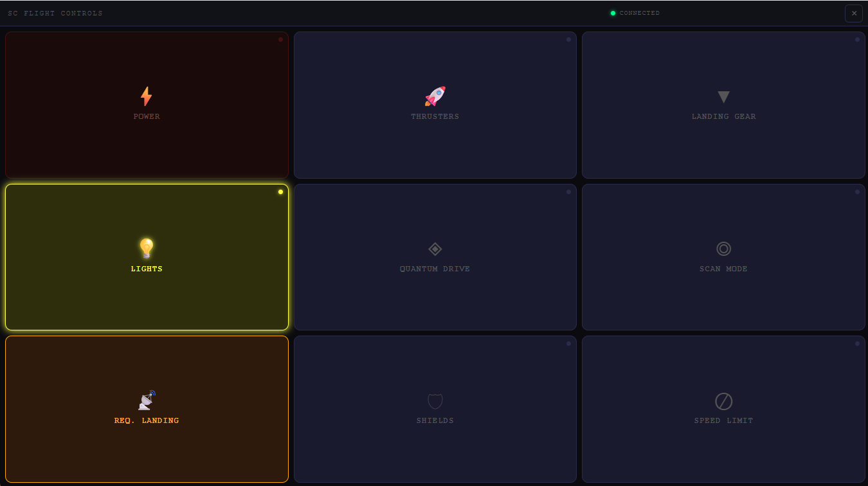Close the SC Flight Controls panel
Screen dimensions: 868x486
(854, 13)
